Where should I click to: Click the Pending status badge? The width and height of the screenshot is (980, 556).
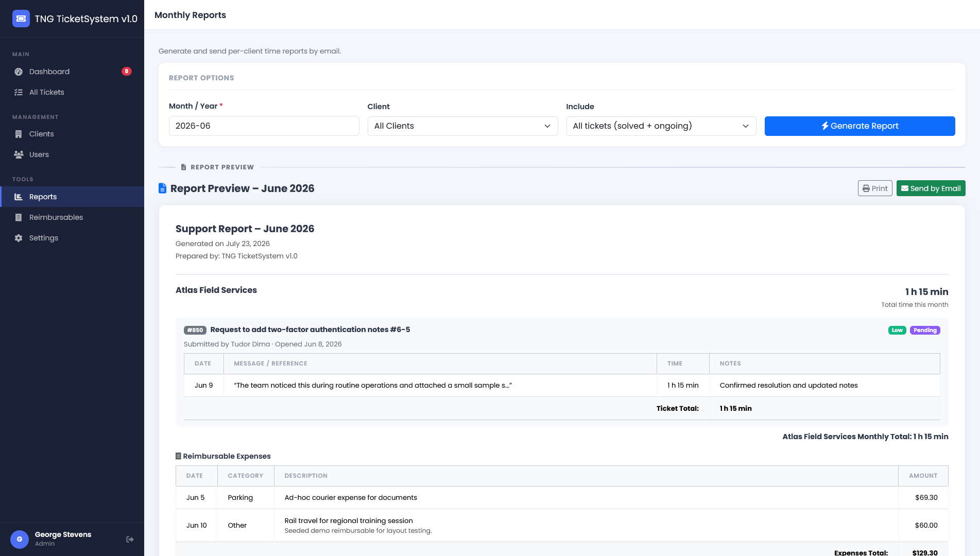coord(925,330)
